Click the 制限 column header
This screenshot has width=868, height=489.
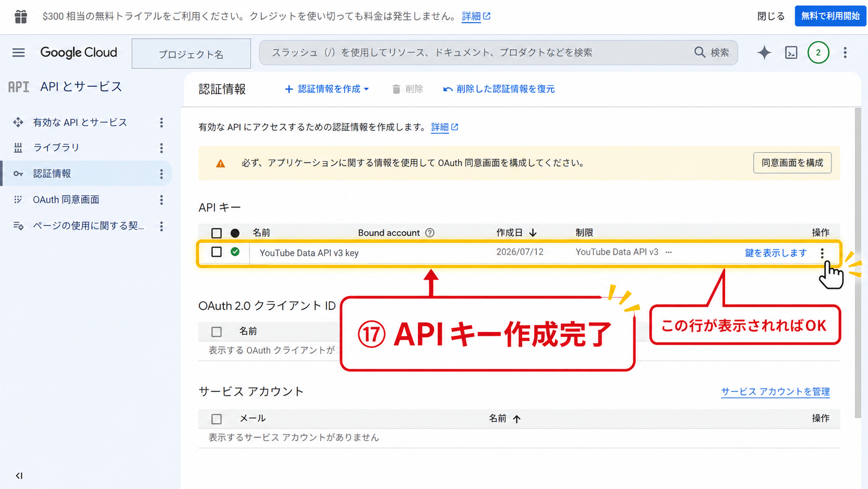pyautogui.click(x=584, y=233)
